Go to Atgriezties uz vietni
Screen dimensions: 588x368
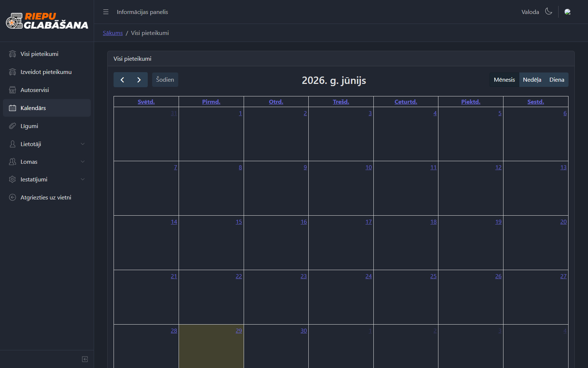tap(47, 197)
